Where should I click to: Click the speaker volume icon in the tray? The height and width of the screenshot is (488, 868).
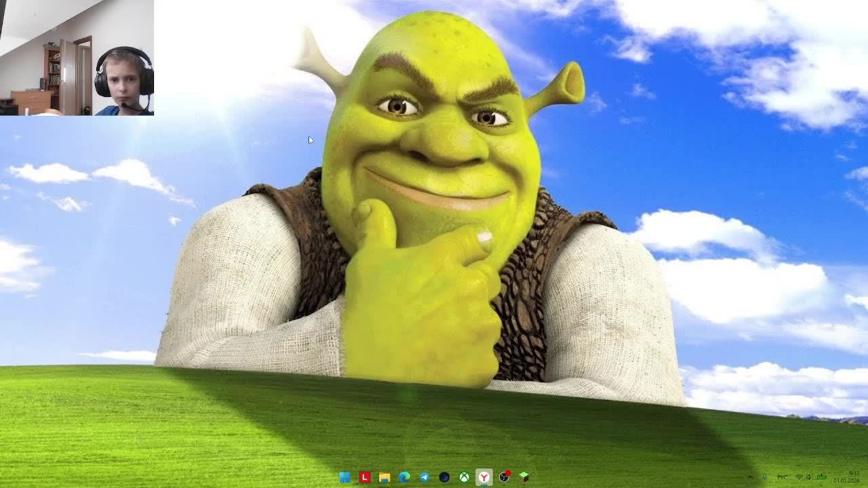click(x=808, y=477)
